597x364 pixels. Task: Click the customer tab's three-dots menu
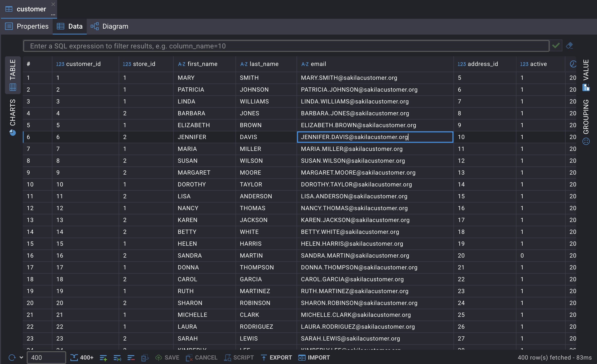[53, 15]
